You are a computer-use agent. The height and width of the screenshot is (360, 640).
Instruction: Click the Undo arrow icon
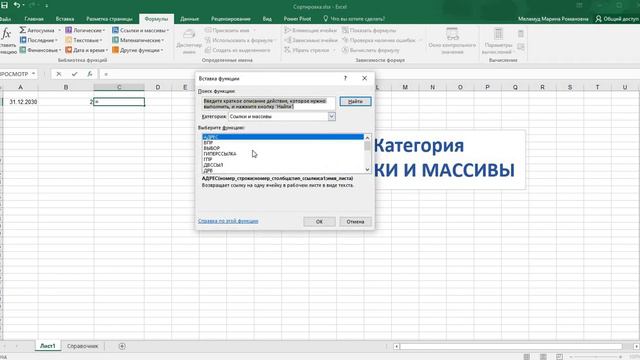(x=17, y=5)
